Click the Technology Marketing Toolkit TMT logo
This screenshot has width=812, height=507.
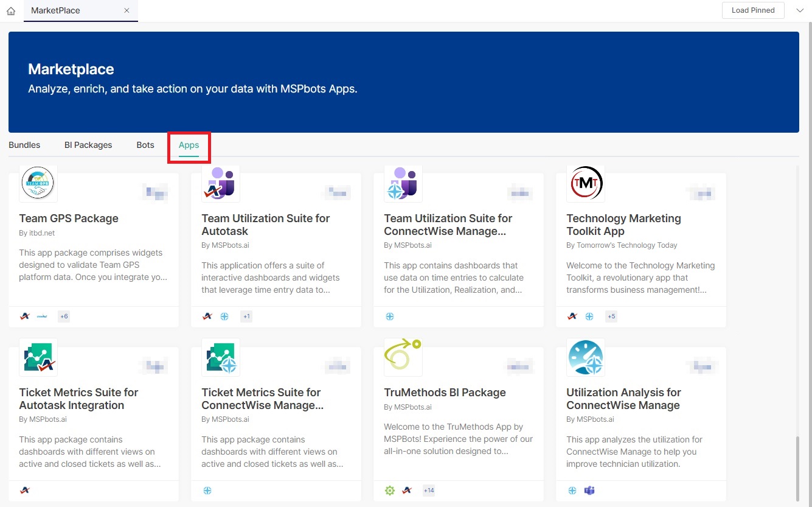coord(586,183)
